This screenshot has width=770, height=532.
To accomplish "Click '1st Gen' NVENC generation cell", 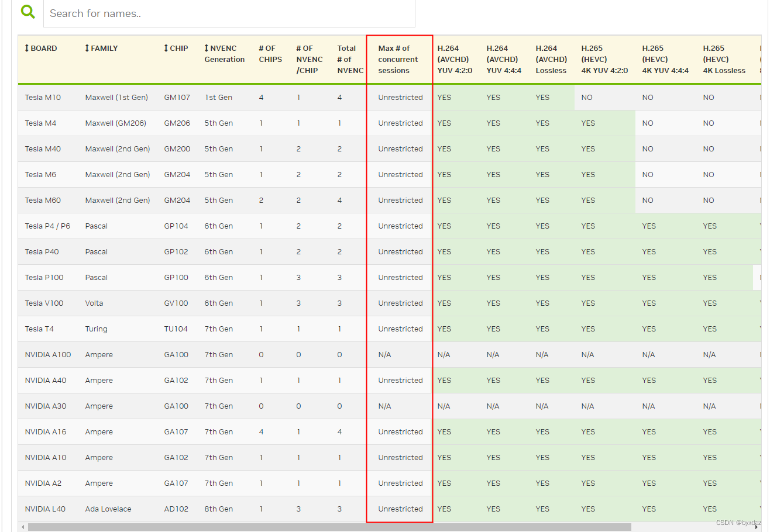I will (x=218, y=98).
